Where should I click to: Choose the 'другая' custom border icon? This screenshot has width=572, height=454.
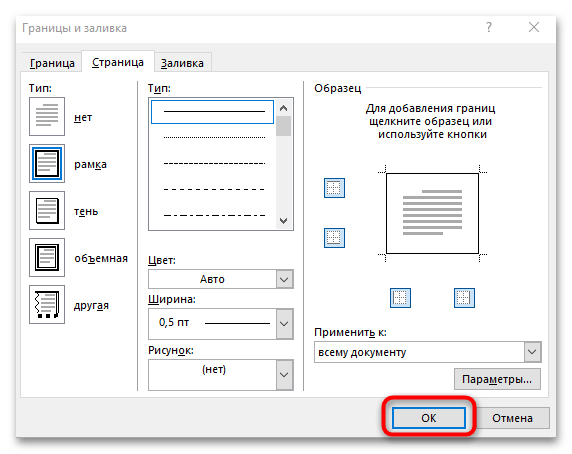click(47, 304)
